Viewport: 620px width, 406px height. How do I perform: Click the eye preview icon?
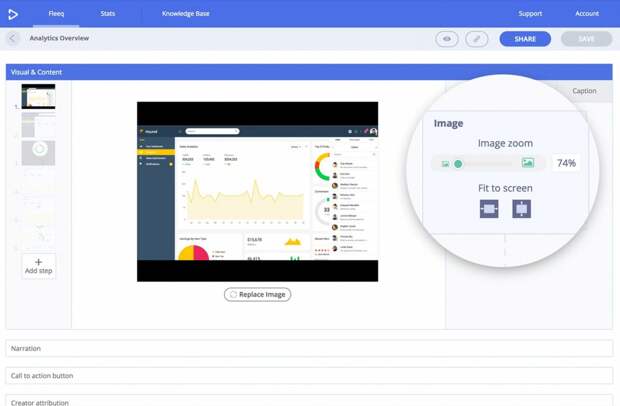click(447, 39)
